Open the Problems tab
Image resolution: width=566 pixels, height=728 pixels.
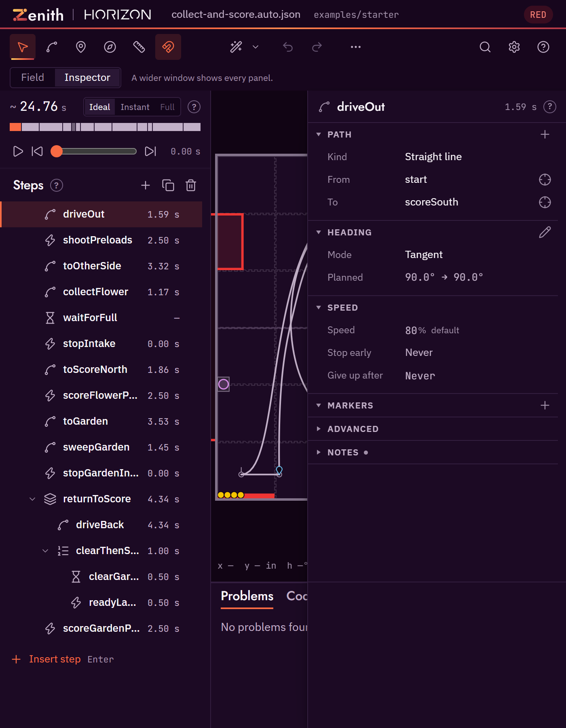(247, 596)
